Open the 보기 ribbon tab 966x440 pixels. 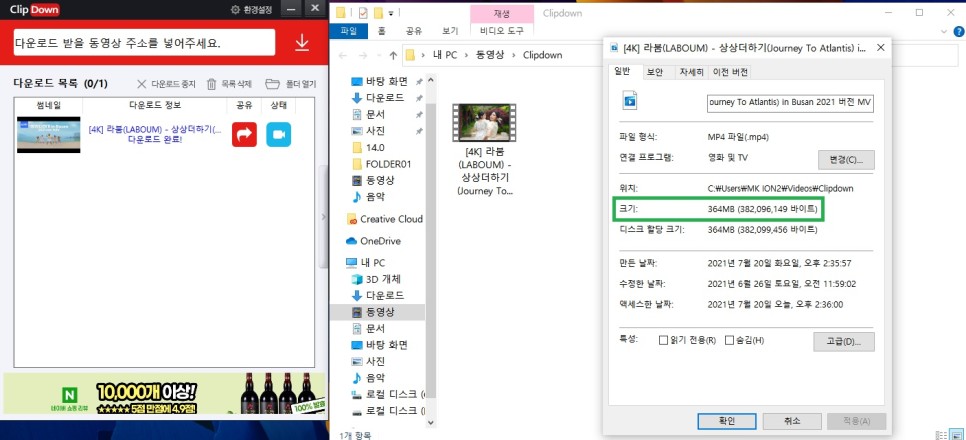[450, 31]
